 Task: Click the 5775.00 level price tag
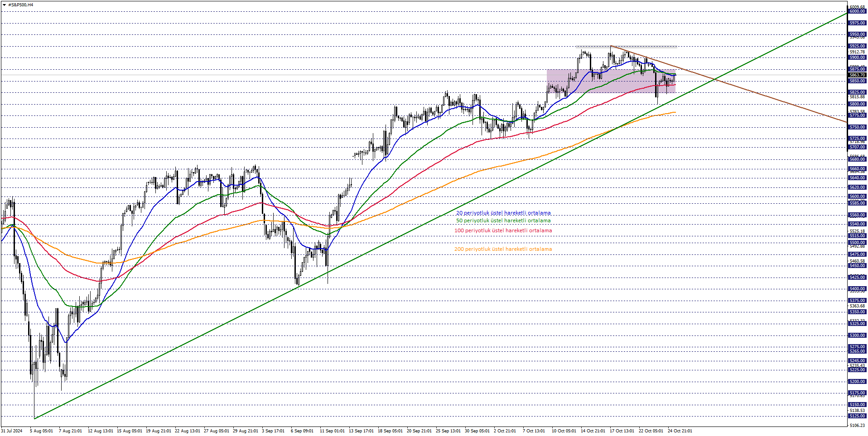pyautogui.click(x=857, y=115)
